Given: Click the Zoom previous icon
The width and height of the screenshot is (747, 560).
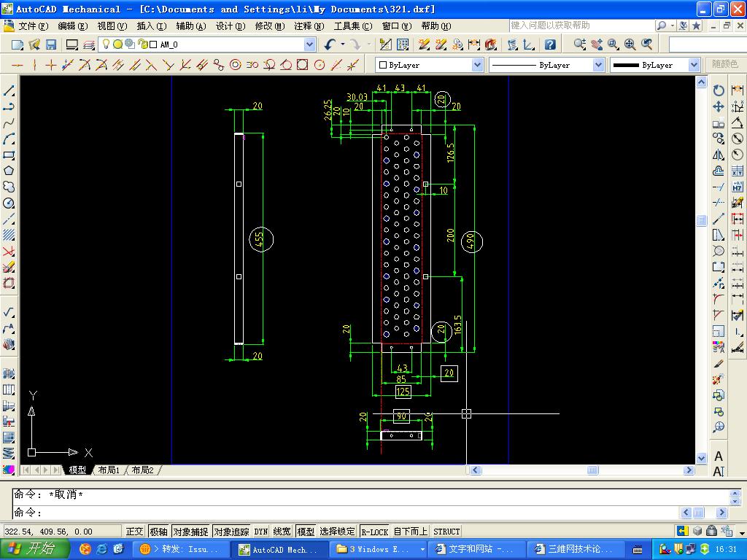Looking at the screenshot, I should coord(646,44).
